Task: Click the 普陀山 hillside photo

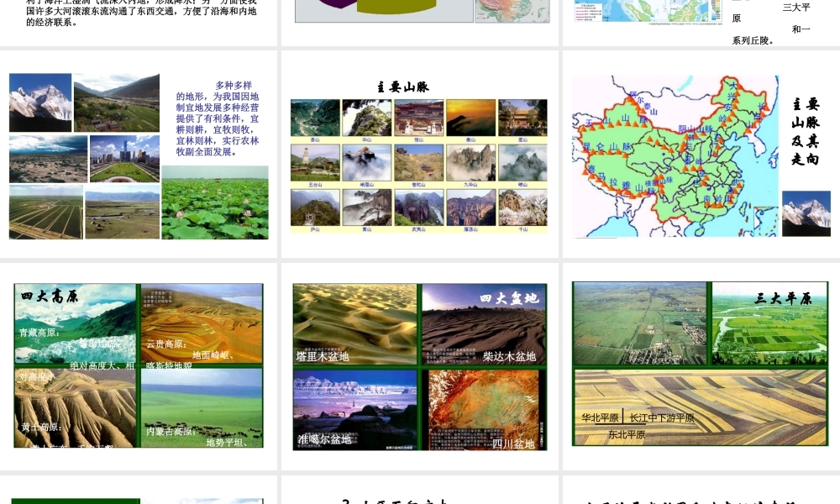Action: (419, 162)
